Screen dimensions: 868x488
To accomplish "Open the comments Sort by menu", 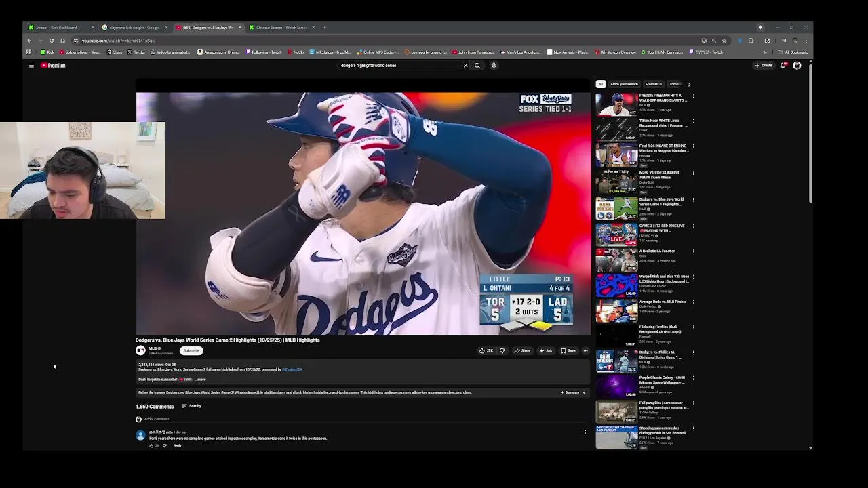I will tap(191, 406).
